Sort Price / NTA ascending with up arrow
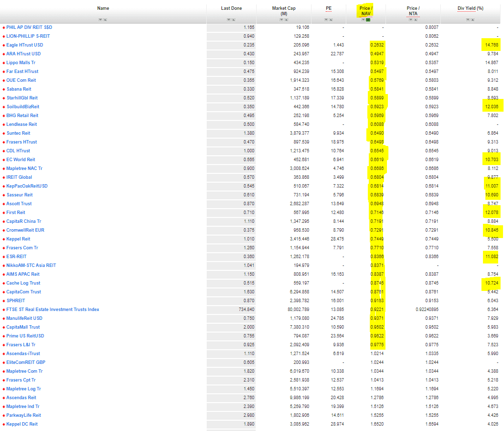This screenshot has height=431, width=504. pos(415,20)
